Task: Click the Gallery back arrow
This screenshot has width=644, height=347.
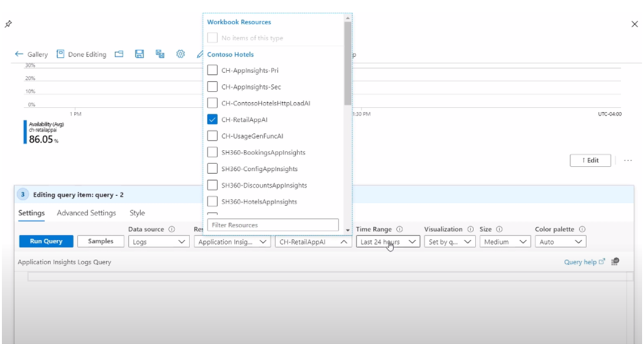Action: click(19, 54)
